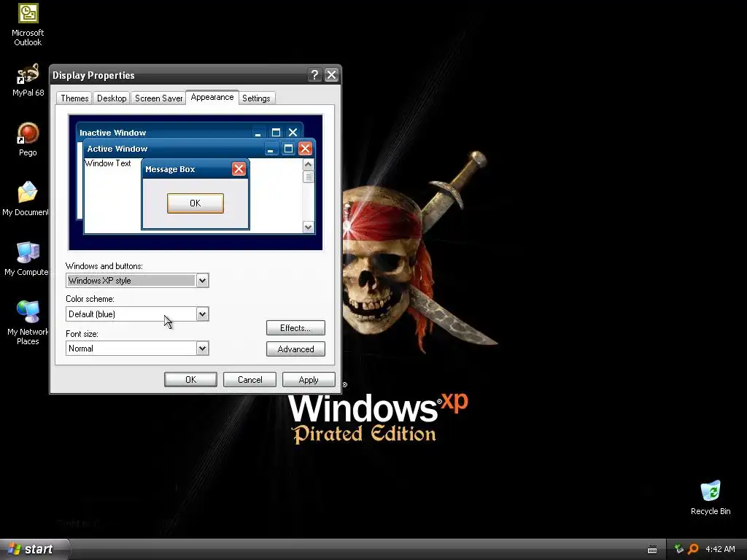Screen dimensions: 747x560
Task: Click Cancel in Display Properties
Action: [x=249, y=379]
